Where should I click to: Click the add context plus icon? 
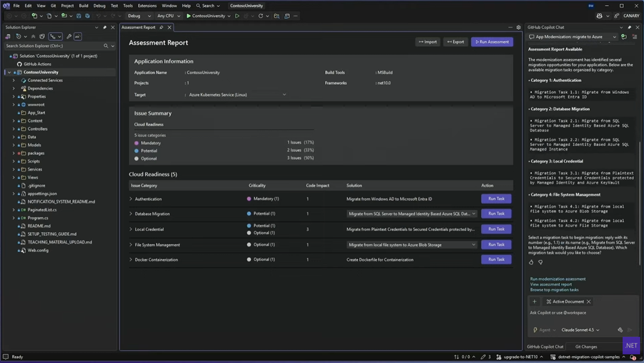click(x=535, y=301)
